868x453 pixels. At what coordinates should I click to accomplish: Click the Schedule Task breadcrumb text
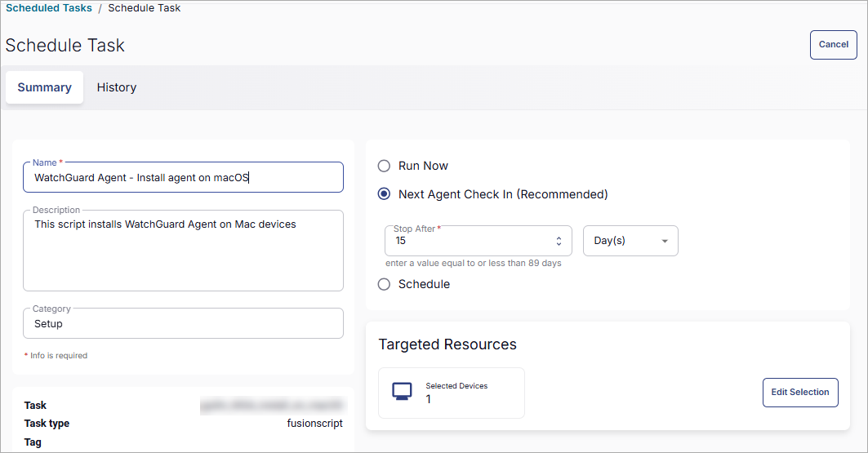(144, 7)
